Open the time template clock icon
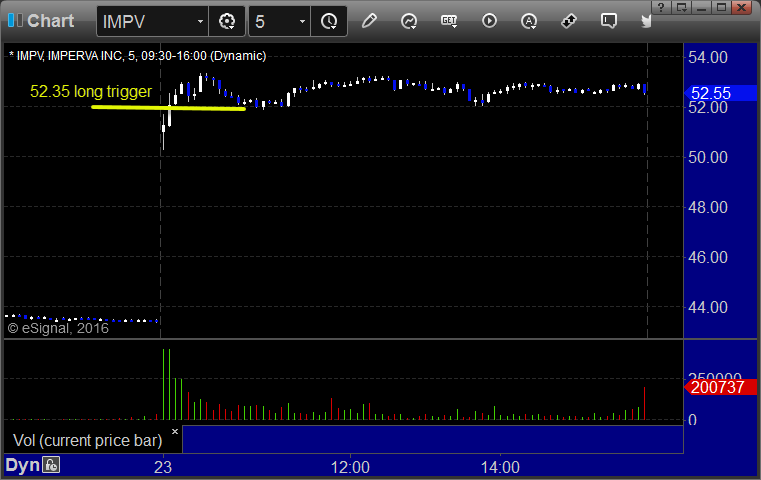This screenshot has width=761, height=480. tap(329, 21)
